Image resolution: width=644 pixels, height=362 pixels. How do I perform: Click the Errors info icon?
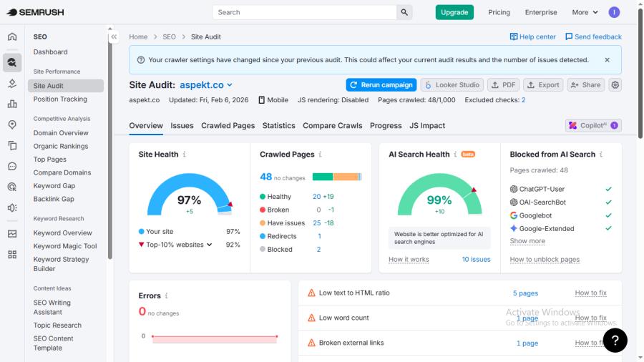[166, 295]
